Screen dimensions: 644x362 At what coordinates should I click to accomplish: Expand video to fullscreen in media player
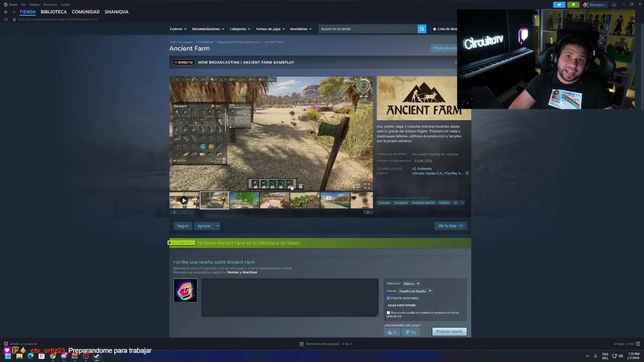367,186
